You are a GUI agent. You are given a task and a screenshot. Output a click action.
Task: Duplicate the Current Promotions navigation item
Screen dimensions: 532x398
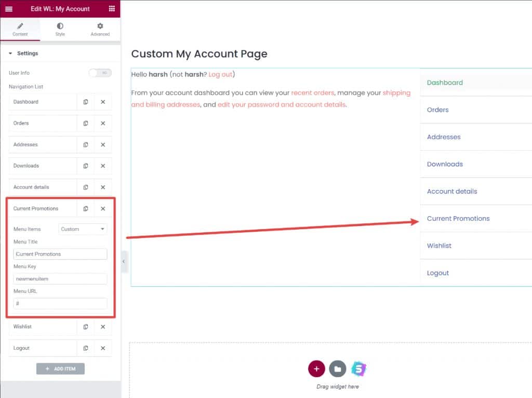[86, 208]
